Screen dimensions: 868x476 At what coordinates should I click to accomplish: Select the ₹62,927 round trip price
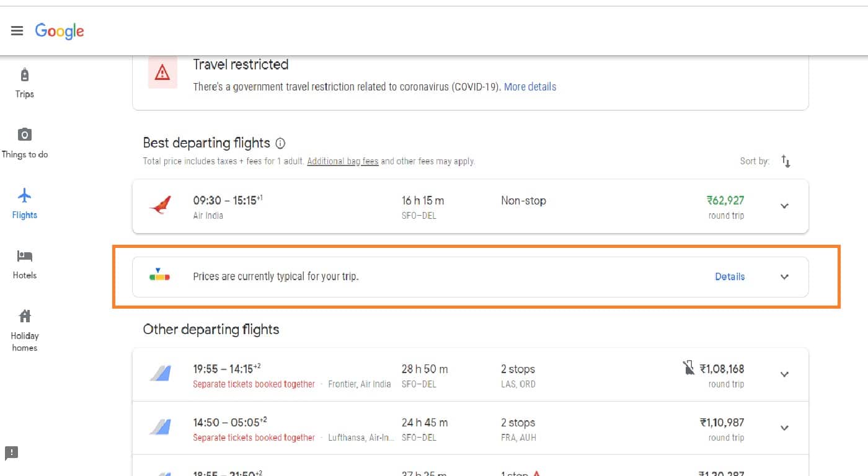725,200
